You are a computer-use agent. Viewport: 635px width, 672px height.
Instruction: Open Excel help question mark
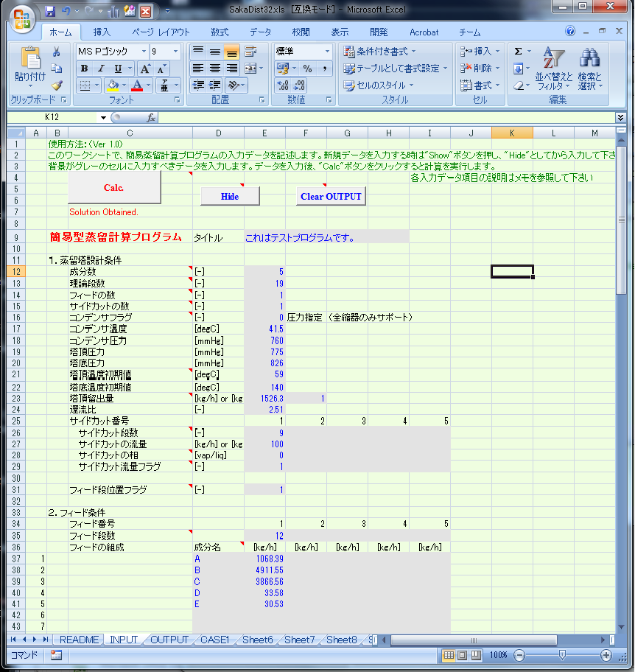point(570,31)
